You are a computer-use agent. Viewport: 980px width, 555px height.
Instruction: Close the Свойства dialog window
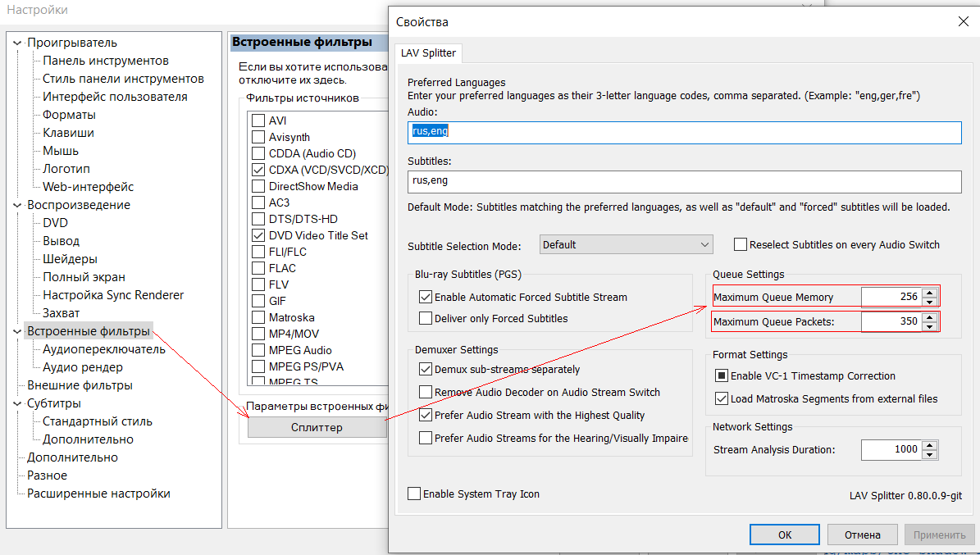point(963,22)
